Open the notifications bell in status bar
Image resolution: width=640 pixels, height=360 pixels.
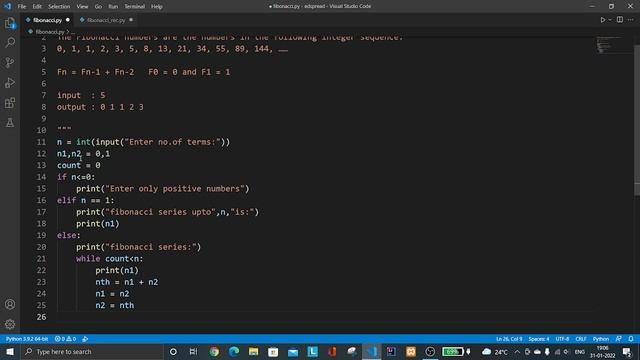631,339
